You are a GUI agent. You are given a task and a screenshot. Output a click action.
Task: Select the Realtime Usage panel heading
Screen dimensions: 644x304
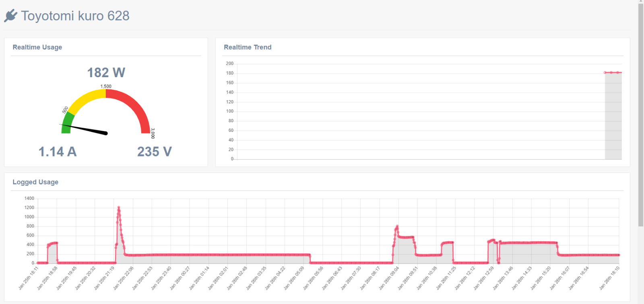37,47
